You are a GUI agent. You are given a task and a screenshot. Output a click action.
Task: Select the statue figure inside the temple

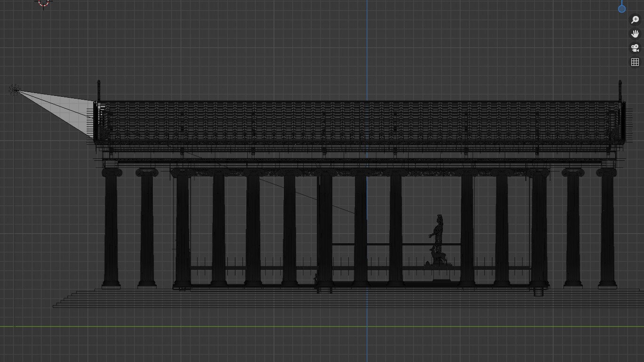[438, 240]
